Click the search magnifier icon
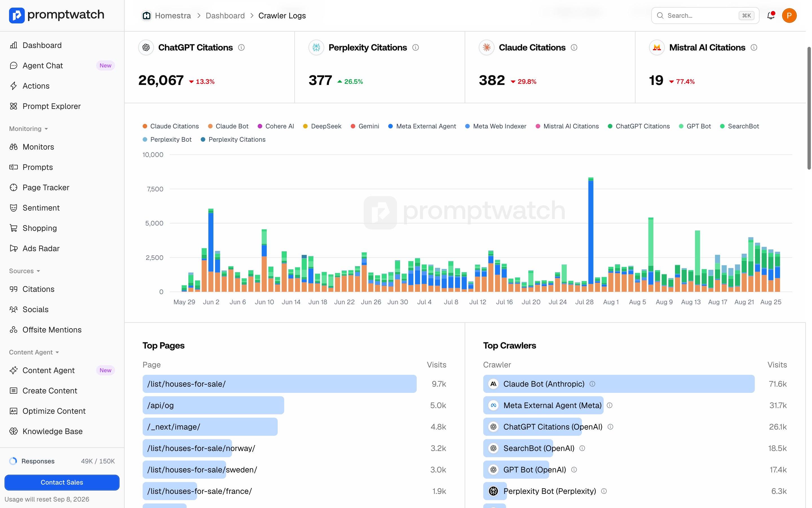 point(660,16)
